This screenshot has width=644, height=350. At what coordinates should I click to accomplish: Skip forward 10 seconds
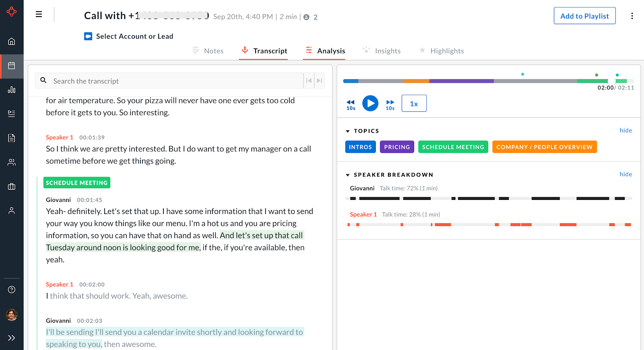(x=390, y=104)
